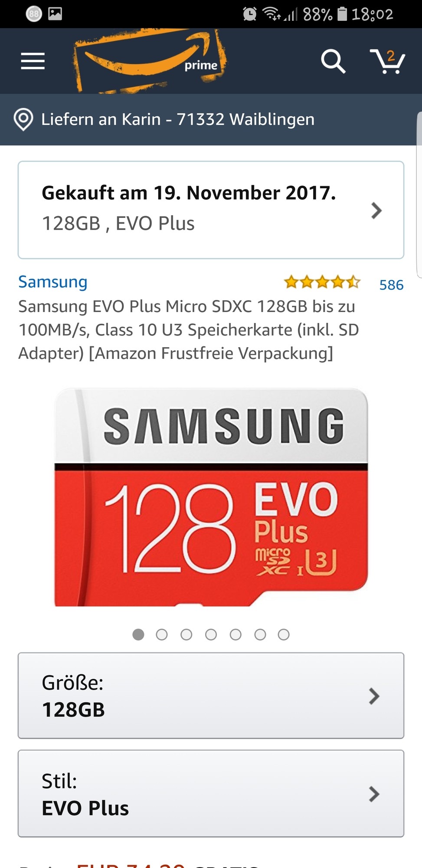Expand the Größe 128GB size selector

pos(211,695)
